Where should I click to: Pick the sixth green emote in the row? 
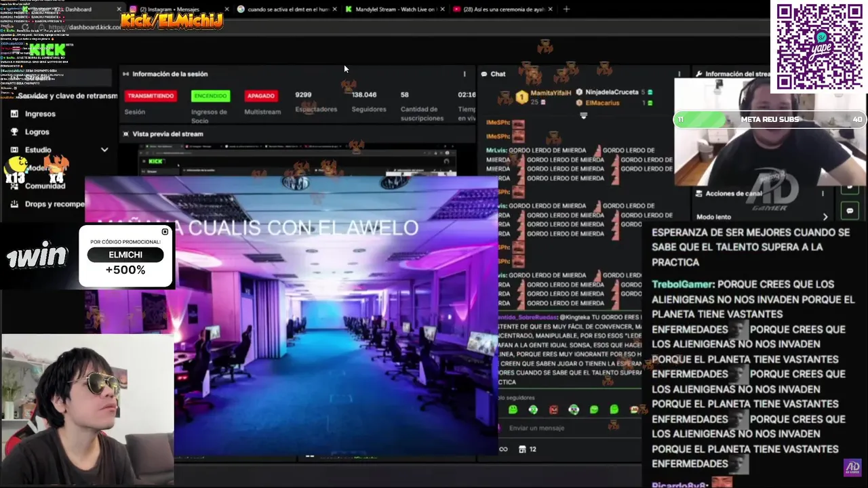pos(614,409)
